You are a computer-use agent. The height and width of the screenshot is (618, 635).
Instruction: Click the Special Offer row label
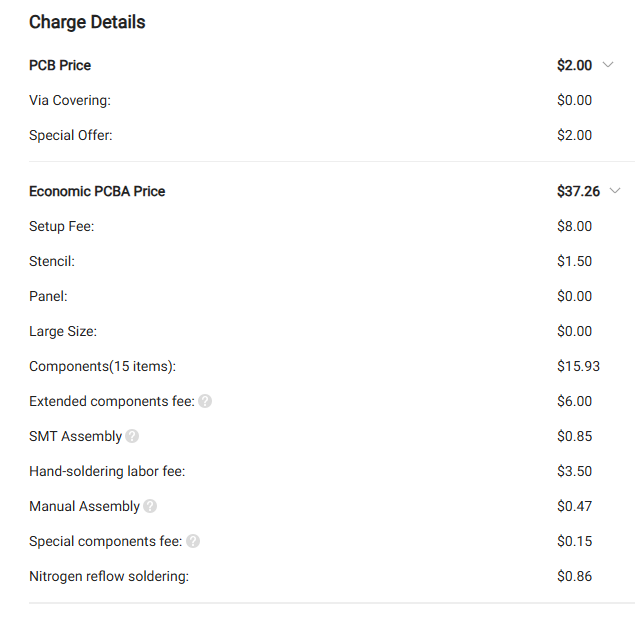click(x=70, y=135)
